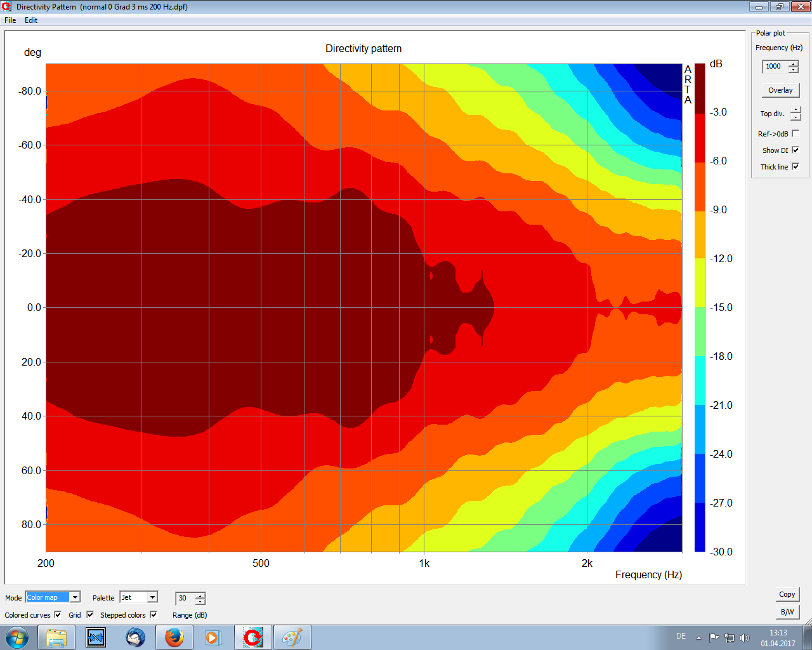
Task: Show hidden tray icons arrow
Action: click(698, 637)
